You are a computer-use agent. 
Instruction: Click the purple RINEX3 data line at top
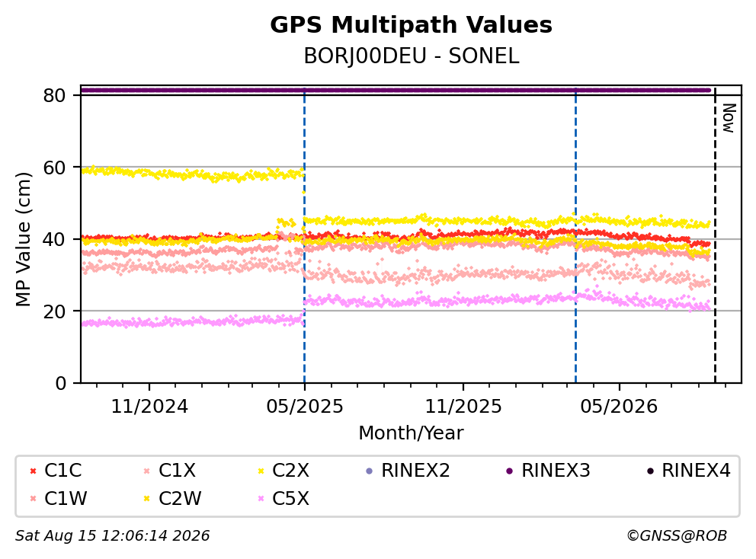396,90
